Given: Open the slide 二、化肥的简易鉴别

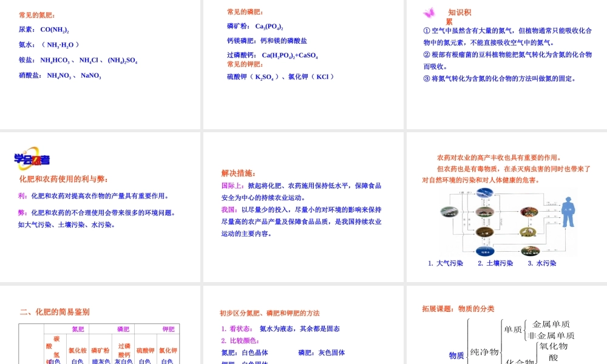Looking at the screenshot, I should click(100, 325).
